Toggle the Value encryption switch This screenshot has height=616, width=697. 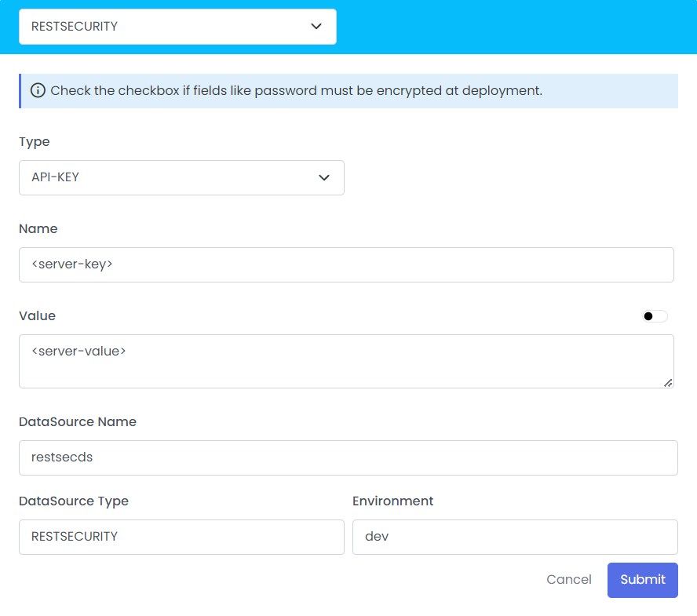tap(655, 316)
